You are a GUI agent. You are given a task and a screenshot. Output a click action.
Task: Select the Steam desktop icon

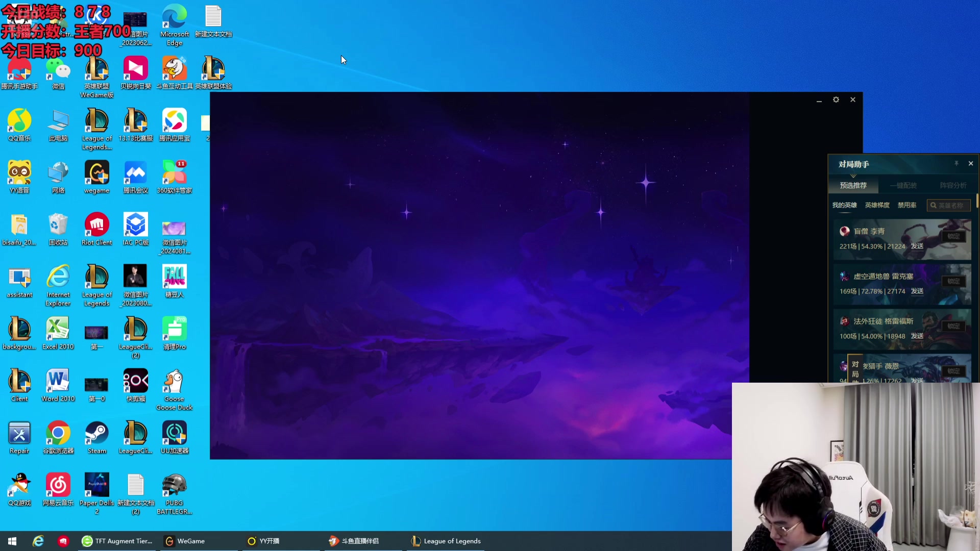[x=96, y=437]
